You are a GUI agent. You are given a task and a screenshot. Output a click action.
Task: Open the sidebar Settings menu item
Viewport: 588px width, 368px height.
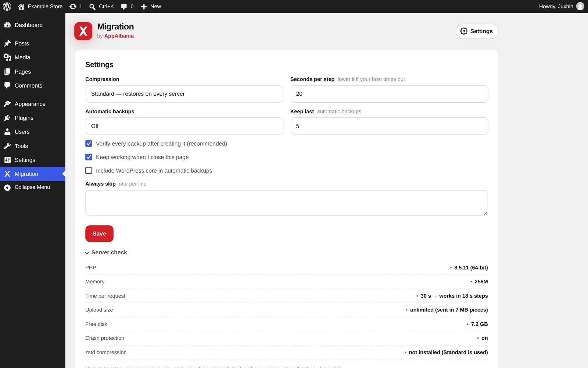(x=33, y=160)
